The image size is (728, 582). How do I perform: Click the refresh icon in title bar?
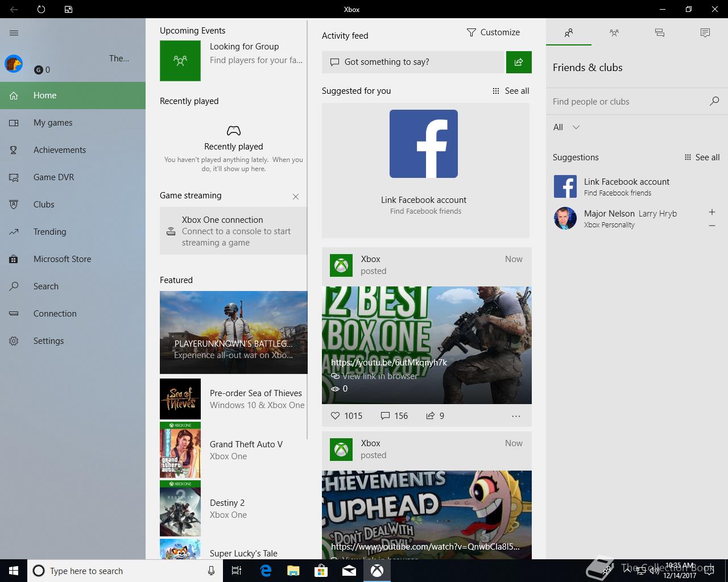click(41, 9)
